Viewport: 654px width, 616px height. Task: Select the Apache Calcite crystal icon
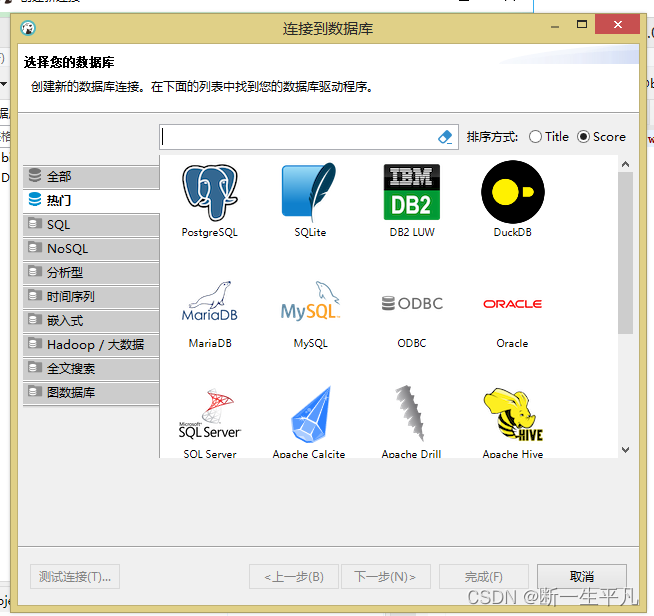(310, 414)
